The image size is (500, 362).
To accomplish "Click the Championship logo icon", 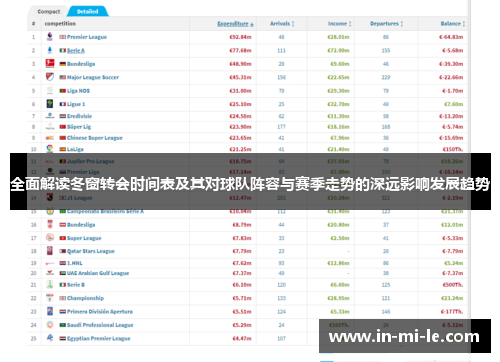I will (x=50, y=297).
